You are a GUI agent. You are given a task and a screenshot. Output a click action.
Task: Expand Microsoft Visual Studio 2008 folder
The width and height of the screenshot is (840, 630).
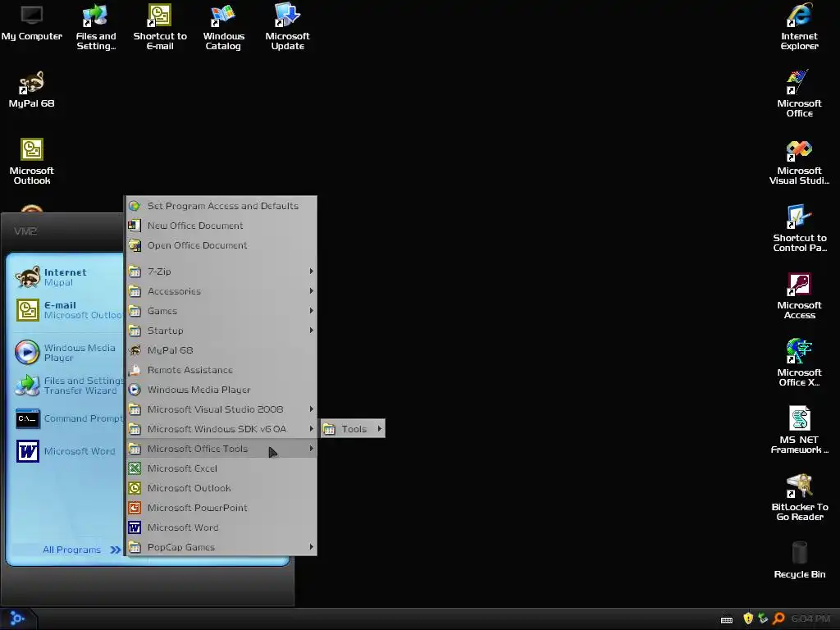pos(221,409)
